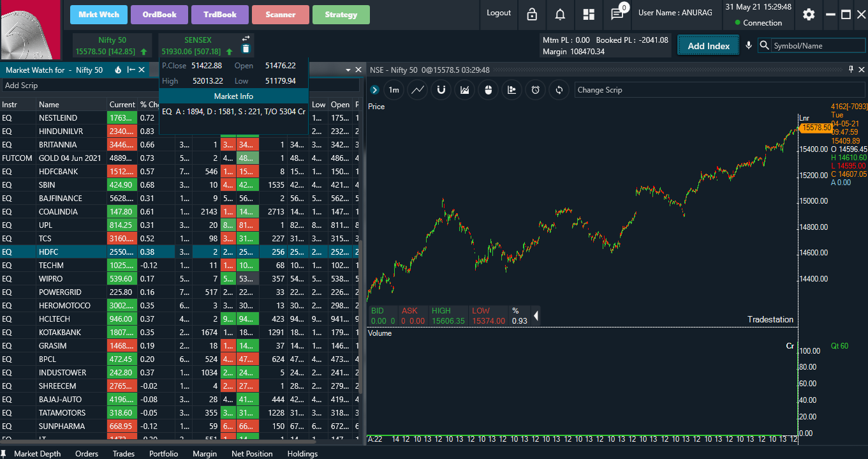Refresh the chart with reload icon

pyautogui.click(x=559, y=90)
